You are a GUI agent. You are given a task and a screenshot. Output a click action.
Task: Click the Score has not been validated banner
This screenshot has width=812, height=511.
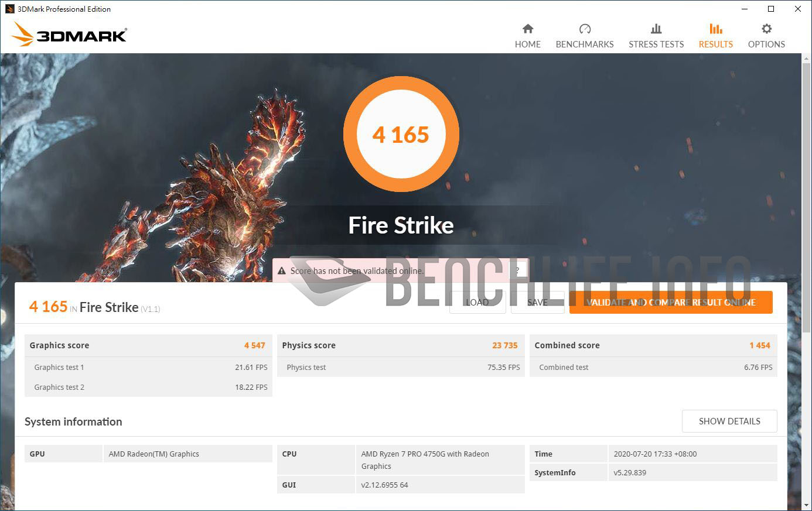tap(375, 270)
